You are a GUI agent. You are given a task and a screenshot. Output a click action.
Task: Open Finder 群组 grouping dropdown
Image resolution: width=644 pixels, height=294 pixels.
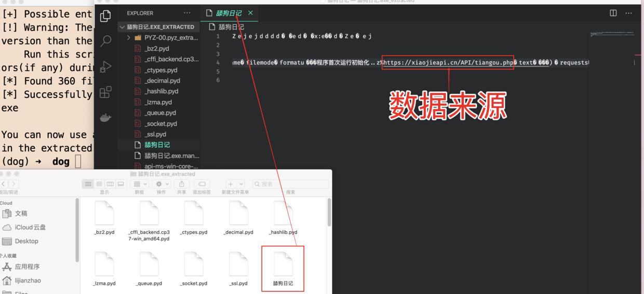click(x=140, y=184)
